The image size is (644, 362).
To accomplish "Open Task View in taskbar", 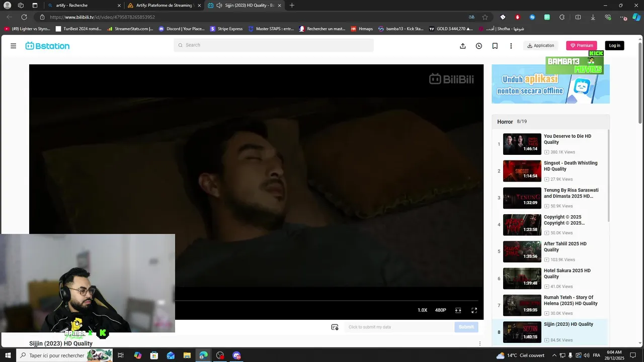I will point(121,355).
